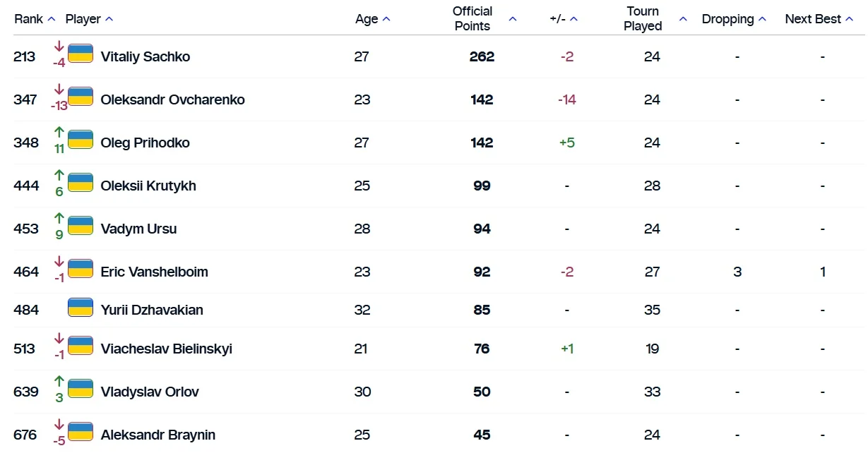
Task: Click red down arrow for Aleksandr Braynin
Action: (59, 425)
